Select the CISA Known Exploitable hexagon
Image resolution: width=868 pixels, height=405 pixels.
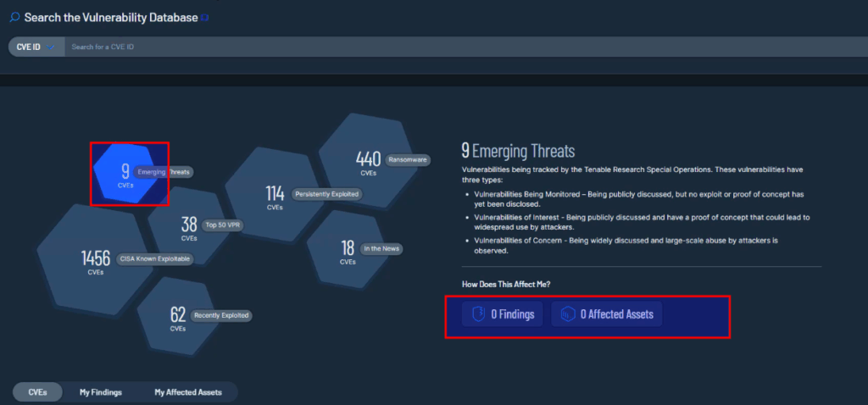95,260
